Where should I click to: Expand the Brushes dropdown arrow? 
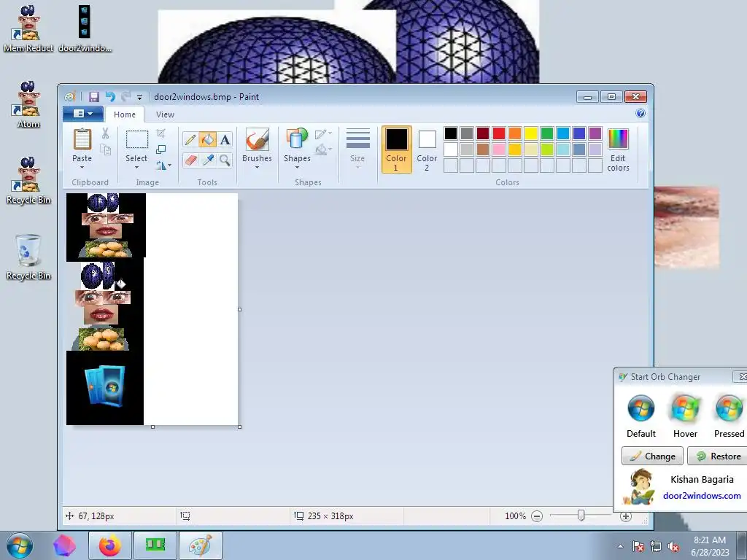coord(258,167)
